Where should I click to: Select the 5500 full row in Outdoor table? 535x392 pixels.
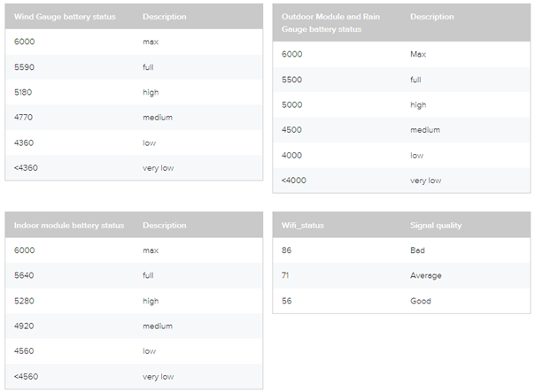tap(401, 80)
